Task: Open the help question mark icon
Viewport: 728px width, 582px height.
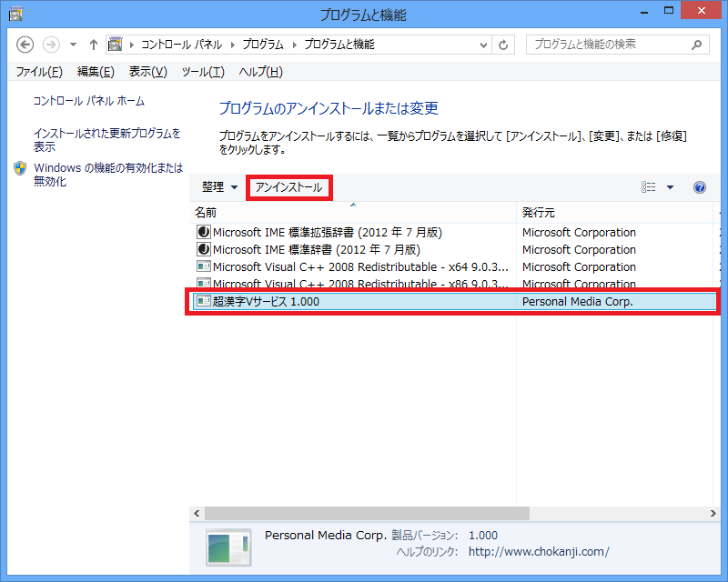Action: (700, 187)
